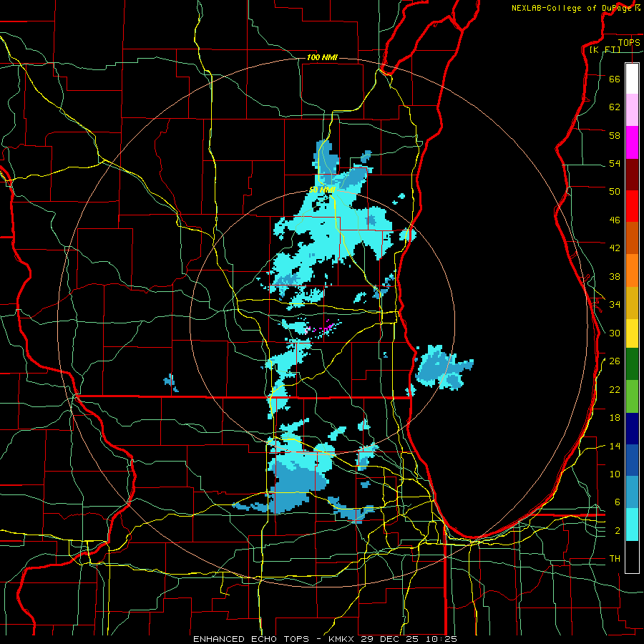The width and height of the screenshot is (644, 644).
Task: Click the white color swatch near 66 kft
Action: [x=632, y=79]
